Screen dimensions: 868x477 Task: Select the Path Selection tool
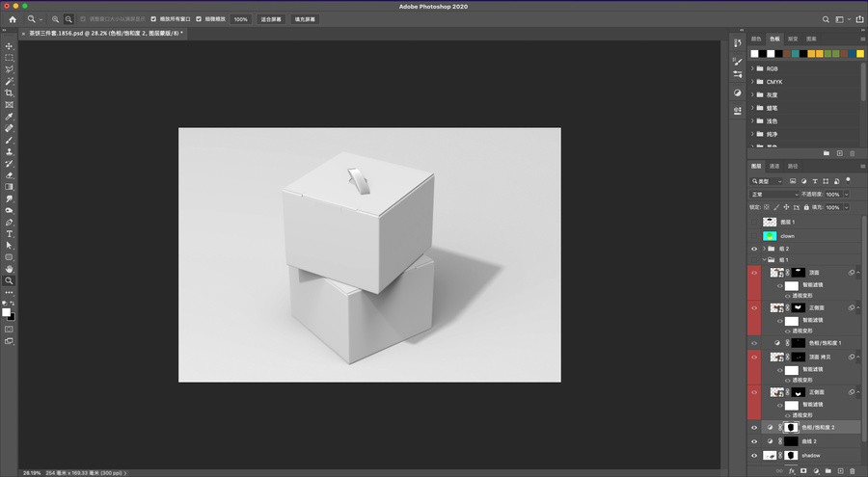pyautogui.click(x=9, y=245)
